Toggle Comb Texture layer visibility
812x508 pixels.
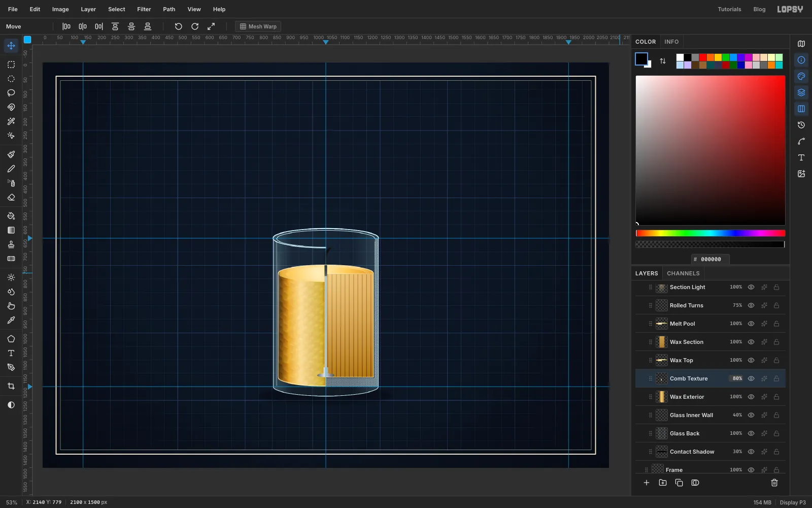[751, 378]
